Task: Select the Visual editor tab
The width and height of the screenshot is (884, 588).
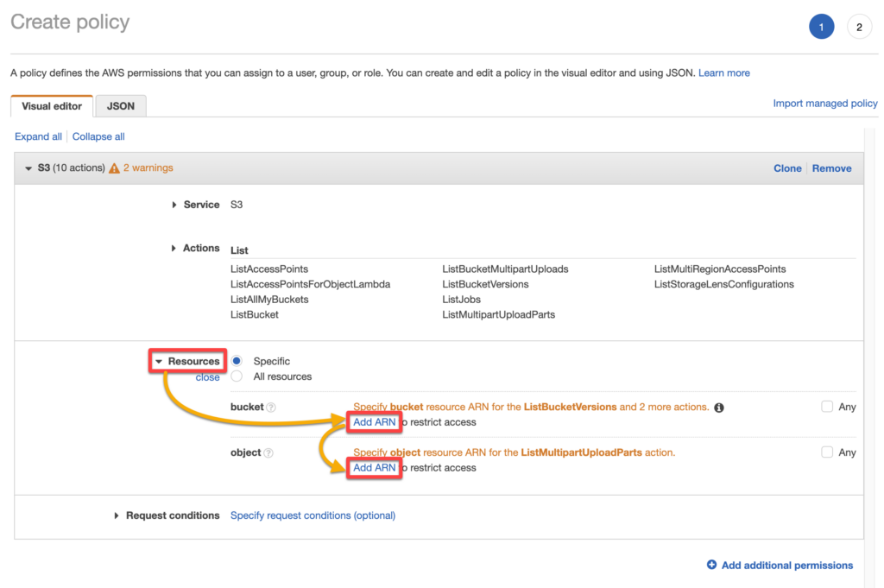Action: [51, 105]
